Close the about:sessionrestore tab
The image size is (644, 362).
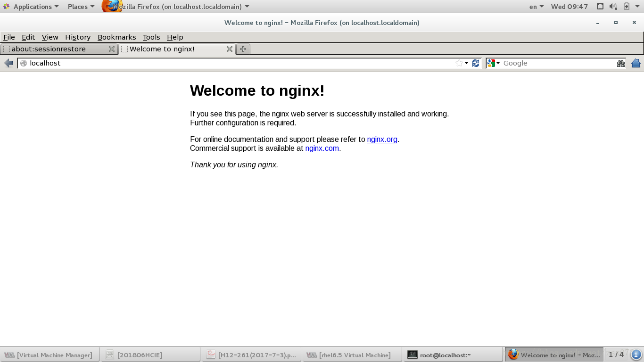(112, 49)
